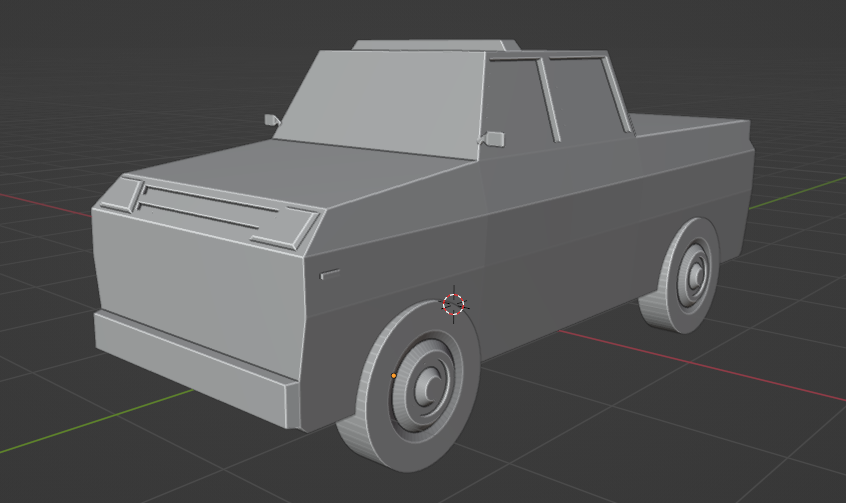
Task: Select the orange origin point on front wheel
Action: click(x=394, y=376)
